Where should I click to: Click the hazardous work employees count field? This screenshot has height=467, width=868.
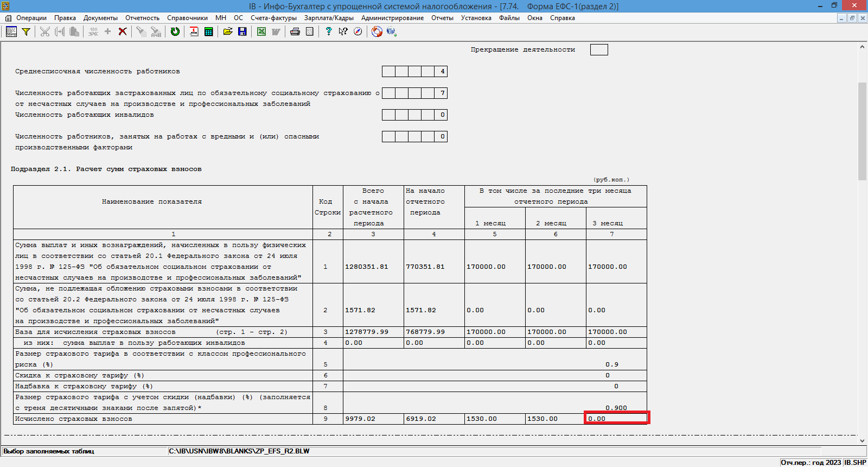(414, 137)
